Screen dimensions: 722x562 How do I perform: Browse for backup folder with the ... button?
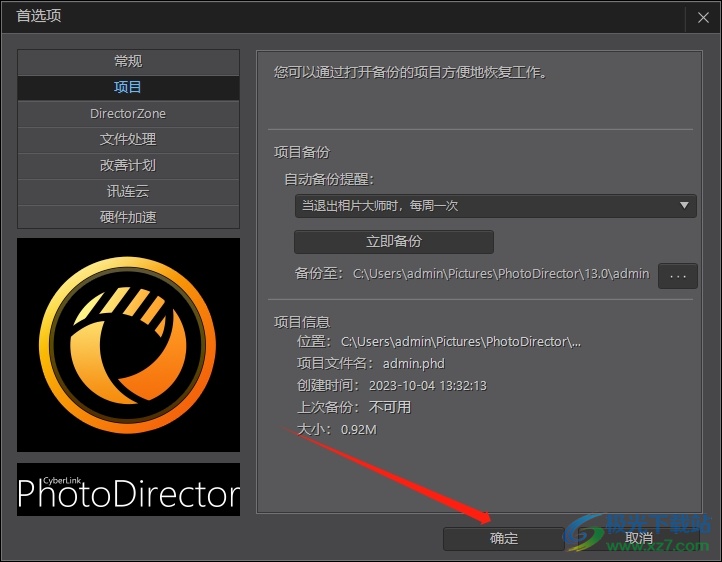coord(677,276)
